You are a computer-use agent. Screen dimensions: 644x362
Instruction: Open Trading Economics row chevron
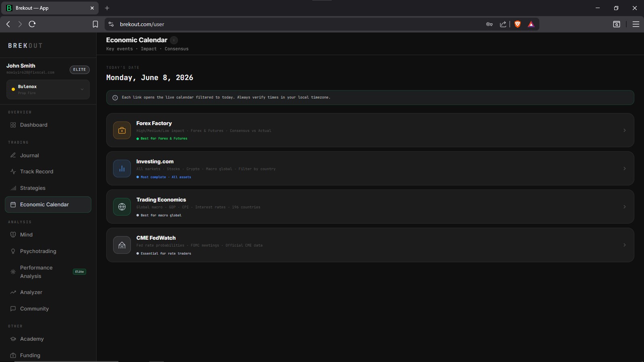pyautogui.click(x=625, y=207)
